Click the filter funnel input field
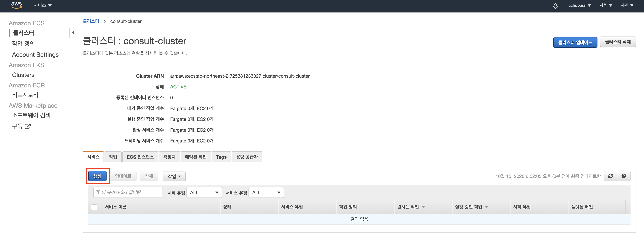644x237 pixels. point(128,192)
